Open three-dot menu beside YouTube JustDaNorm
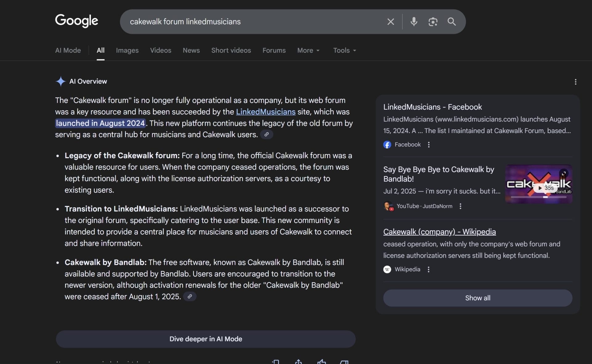 tap(460, 206)
